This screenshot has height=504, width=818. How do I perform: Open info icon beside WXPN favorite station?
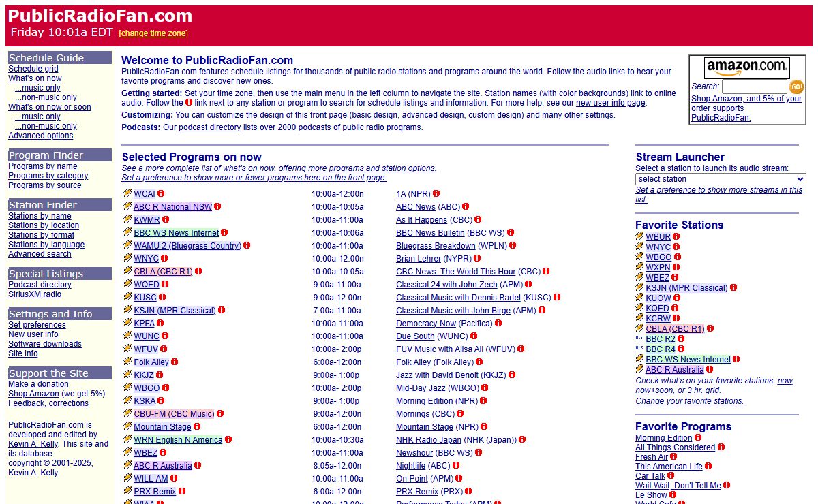click(676, 267)
